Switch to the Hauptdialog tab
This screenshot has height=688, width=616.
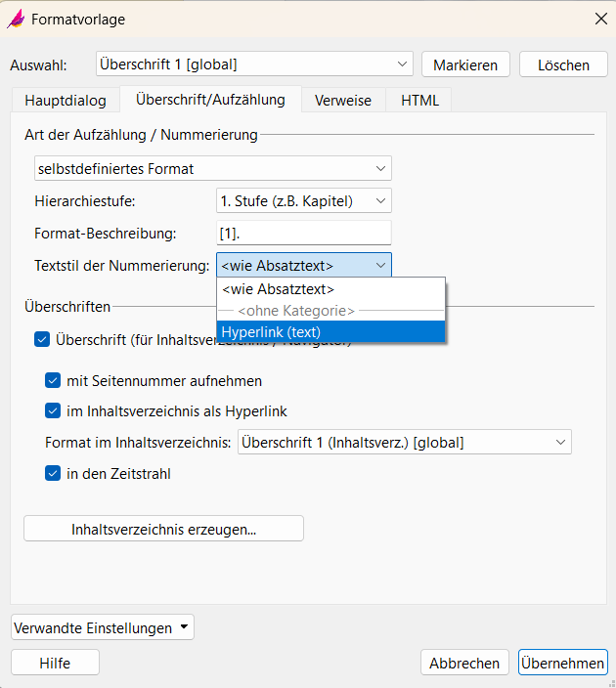coord(66,100)
